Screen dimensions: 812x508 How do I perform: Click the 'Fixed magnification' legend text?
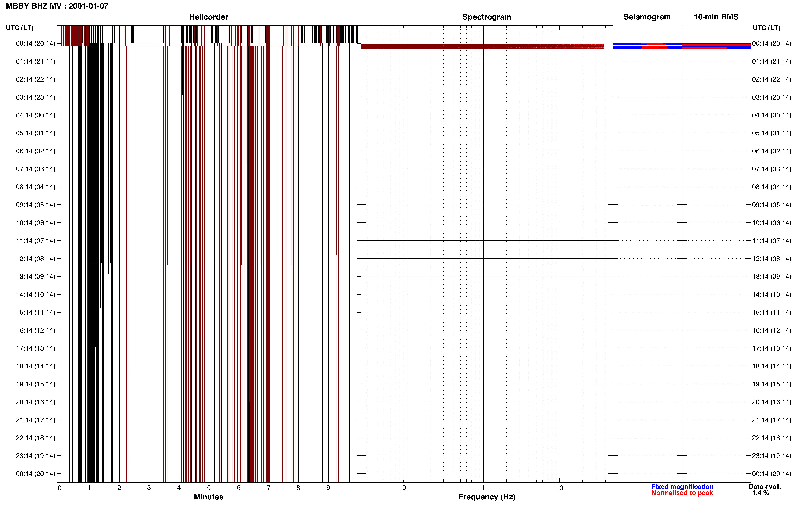pyautogui.click(x=682, y=486)
